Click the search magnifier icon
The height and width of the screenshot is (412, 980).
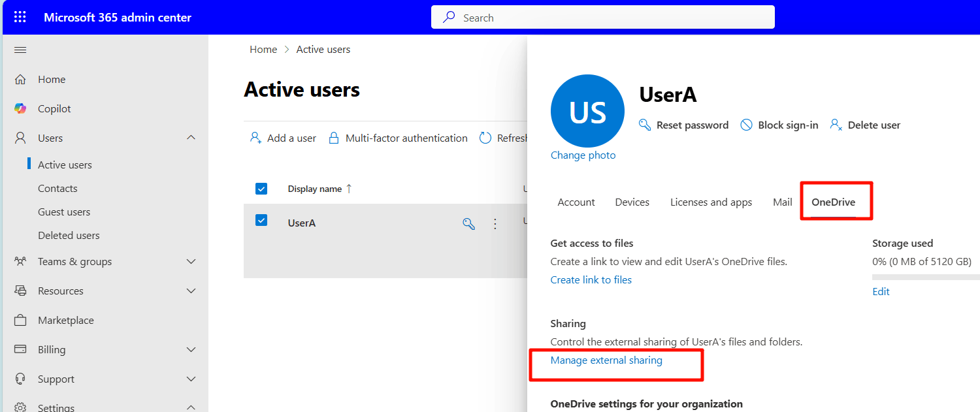449,18
